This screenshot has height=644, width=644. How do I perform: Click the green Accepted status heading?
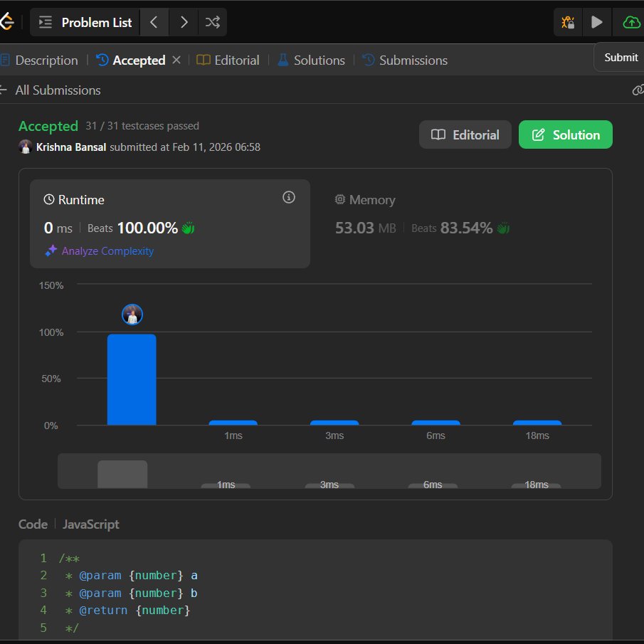pyautogui.click(x=48, y=126)
